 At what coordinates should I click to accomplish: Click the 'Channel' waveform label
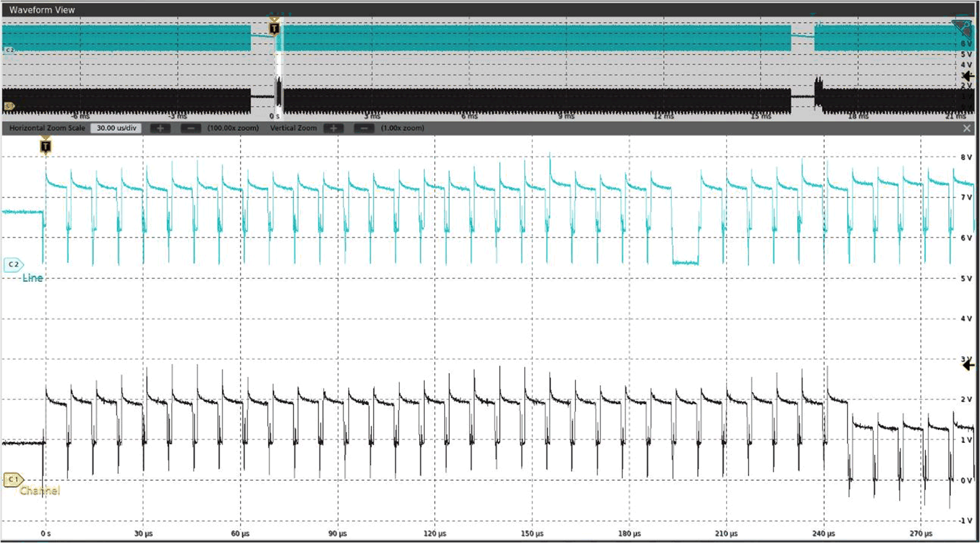click(x=40, y=491)
